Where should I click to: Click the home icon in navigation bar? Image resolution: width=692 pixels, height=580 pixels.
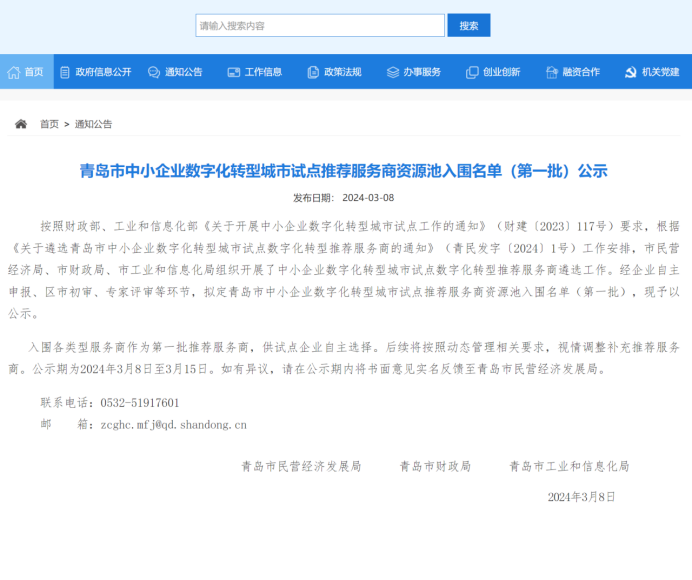pos(13,72)
